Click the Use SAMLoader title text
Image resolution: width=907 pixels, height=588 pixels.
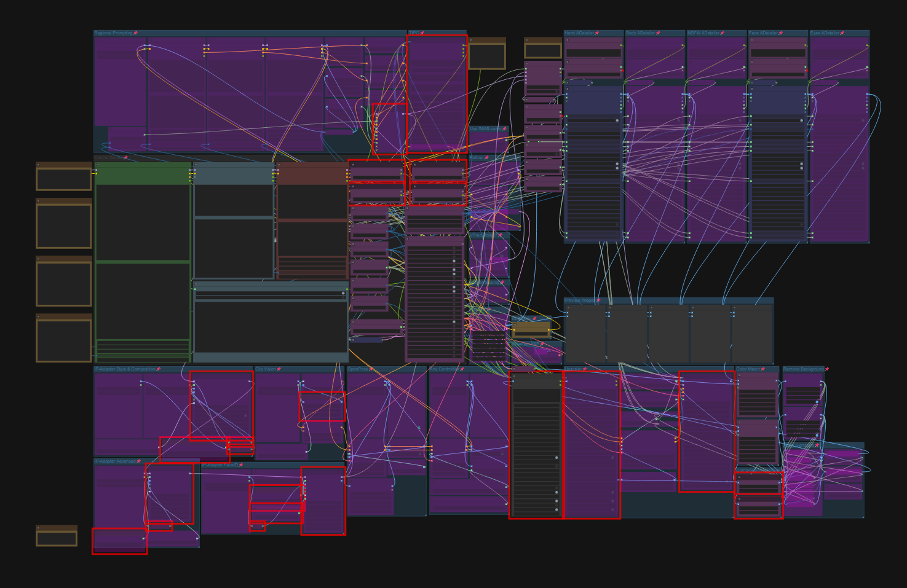[x=486, y=129]
